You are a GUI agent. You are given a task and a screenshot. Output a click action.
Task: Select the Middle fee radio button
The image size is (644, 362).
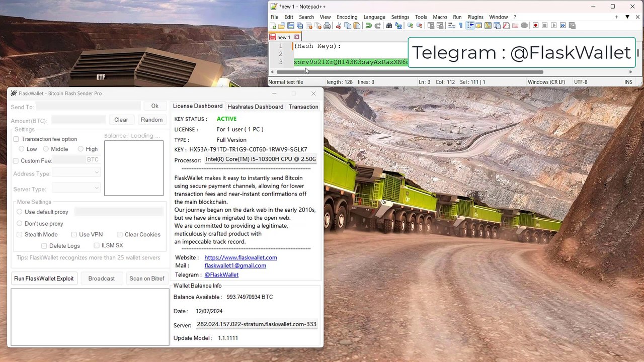(x=46, y=149)
